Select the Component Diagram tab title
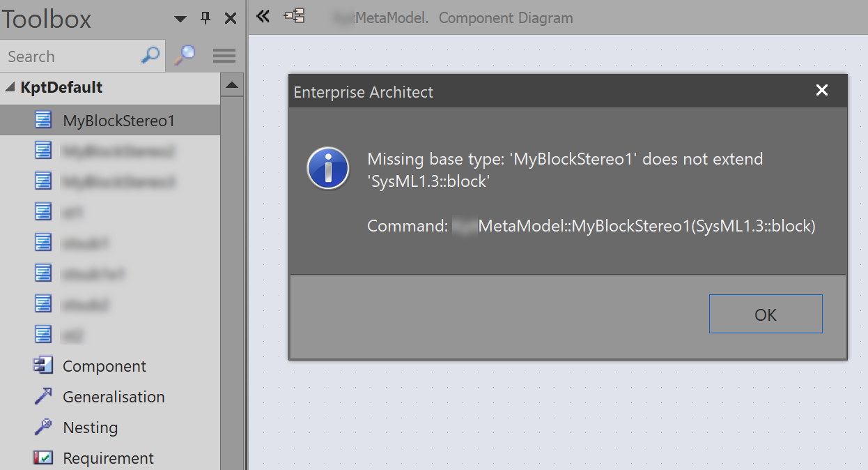The image size is (868, 470). 506,17
